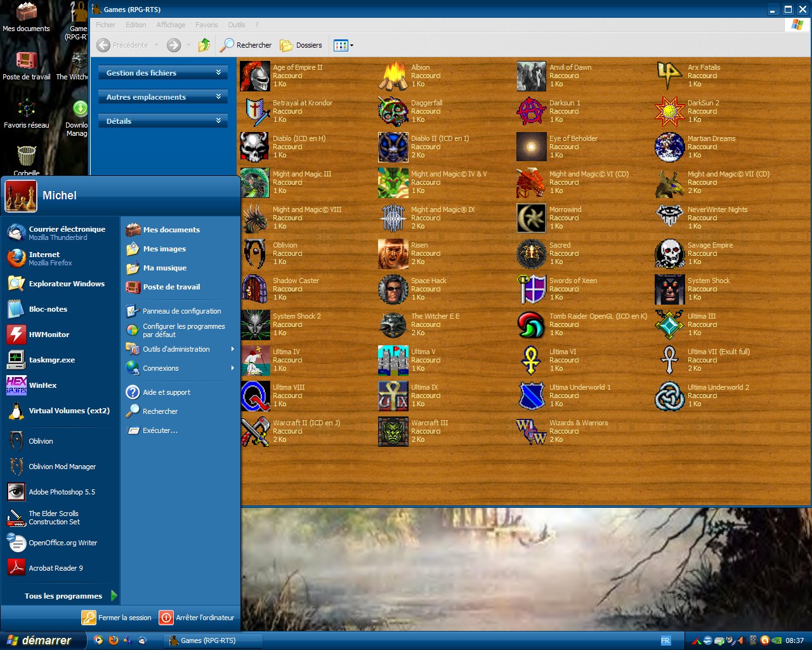Image resolution: width=812 pixels, height=650 pixels.
Task: Open the Affichage menu
Action: point(171,25)
